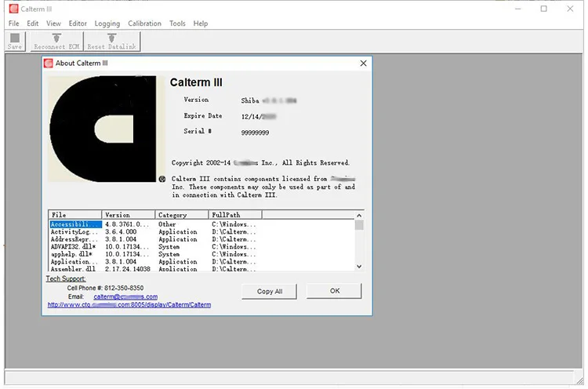Click the version cell 3.6.4.000
The height and width of the screenshot is (389, 588).
121,232
